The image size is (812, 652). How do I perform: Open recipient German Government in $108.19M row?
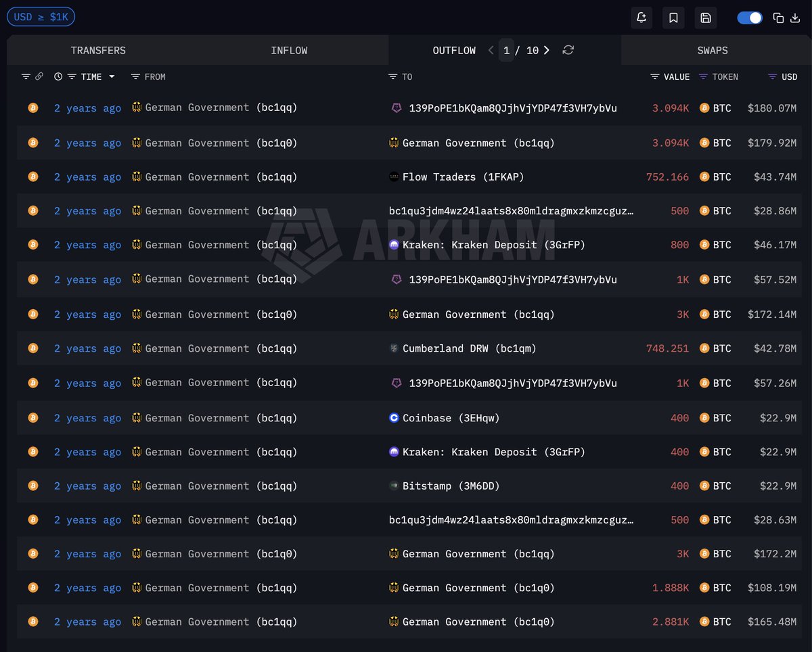click(478, 588)
